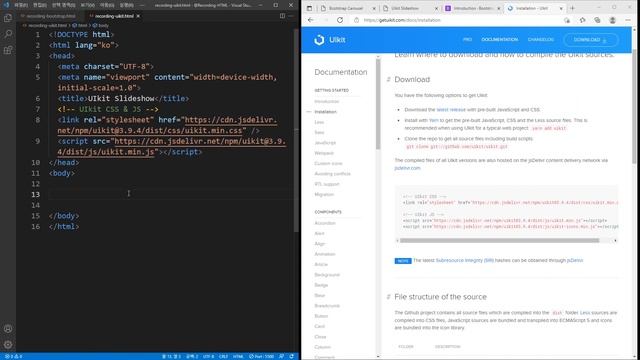The image size is (640, 360).
Task: Click the HTML language mode status item
Action: point(238,356)
